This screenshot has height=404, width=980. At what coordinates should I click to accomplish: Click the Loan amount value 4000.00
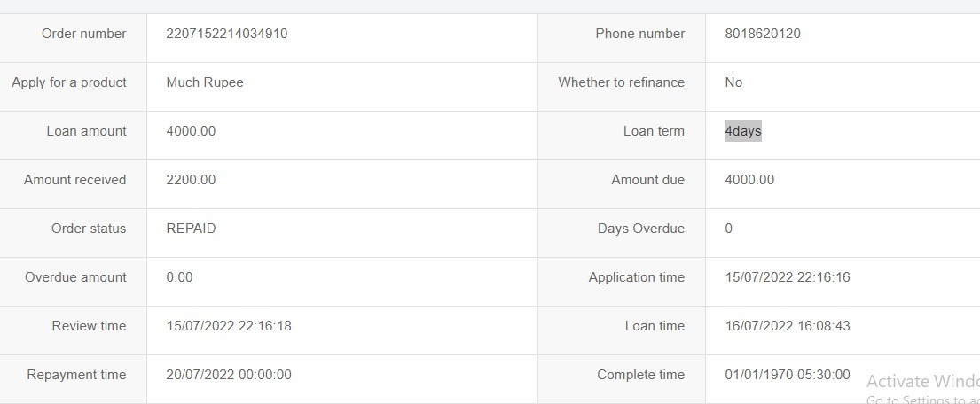point(191,131)
